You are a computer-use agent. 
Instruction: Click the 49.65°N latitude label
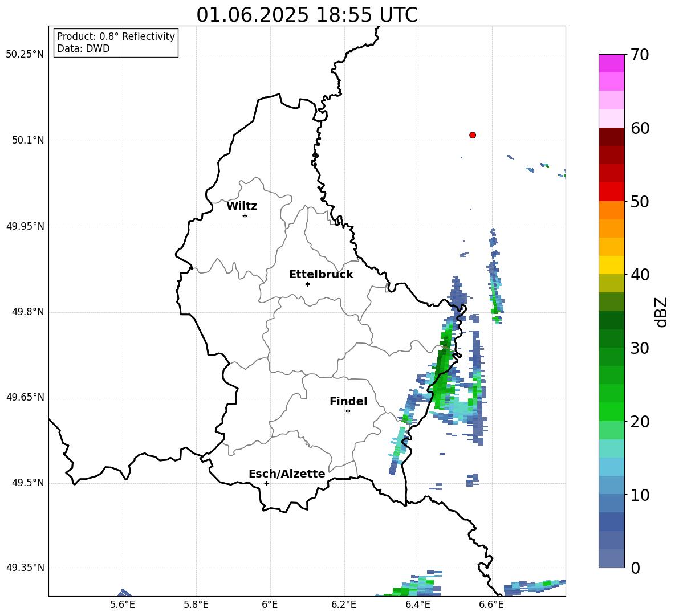[25, 397]
